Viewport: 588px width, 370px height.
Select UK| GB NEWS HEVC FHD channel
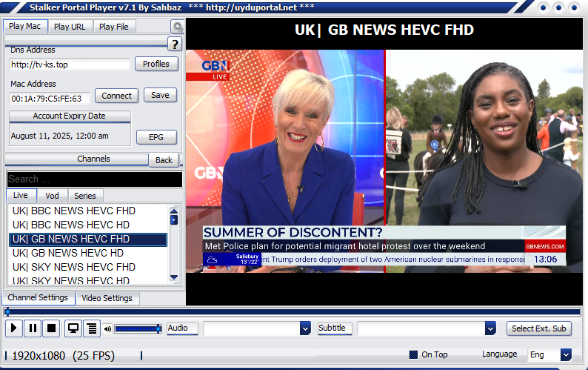pos(88,239)
